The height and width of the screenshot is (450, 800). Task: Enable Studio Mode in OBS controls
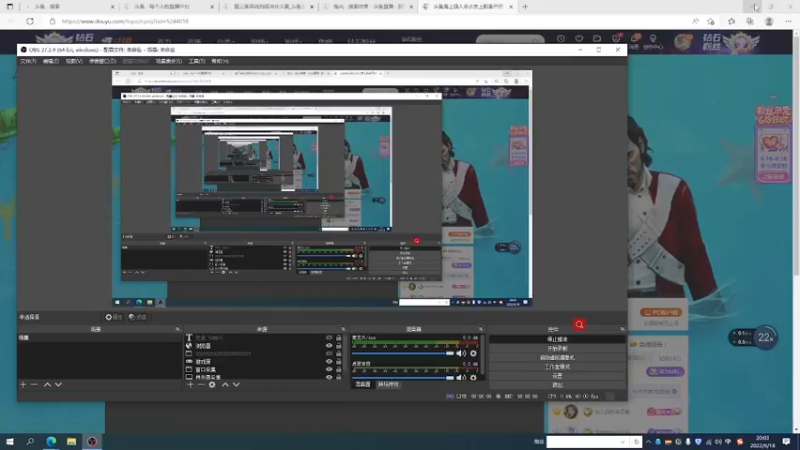click(557, 367)
